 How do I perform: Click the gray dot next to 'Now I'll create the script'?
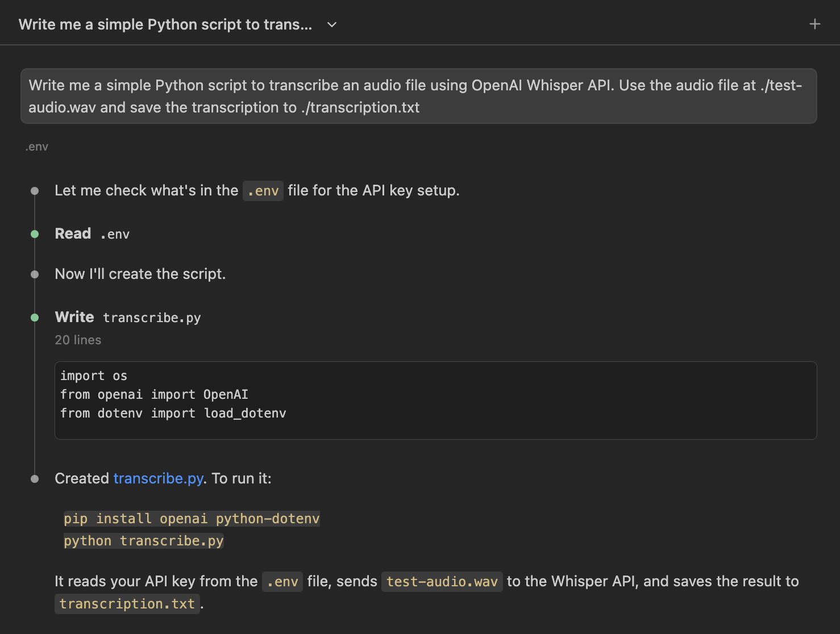coord(34,274)
